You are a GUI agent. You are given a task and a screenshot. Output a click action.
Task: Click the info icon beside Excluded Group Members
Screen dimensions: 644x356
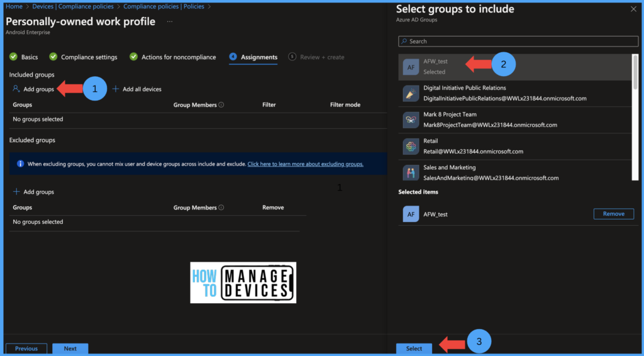click(221, 208)
